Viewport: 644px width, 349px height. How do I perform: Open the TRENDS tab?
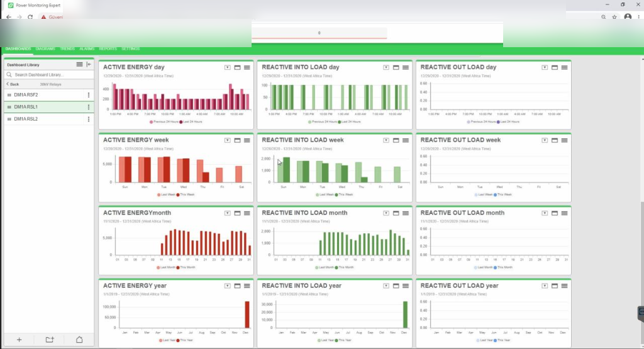click(x=67, y=49)
